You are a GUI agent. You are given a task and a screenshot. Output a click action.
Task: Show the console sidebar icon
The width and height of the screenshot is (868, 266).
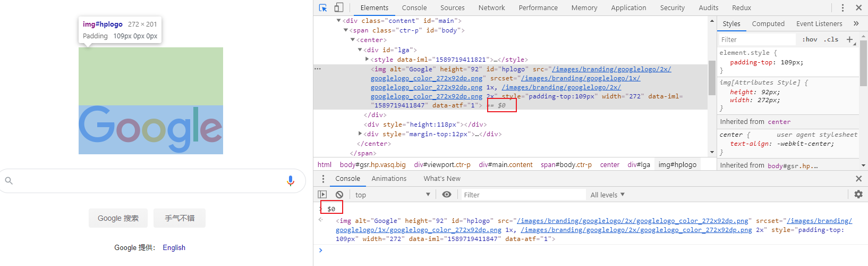tap(322, 195)
